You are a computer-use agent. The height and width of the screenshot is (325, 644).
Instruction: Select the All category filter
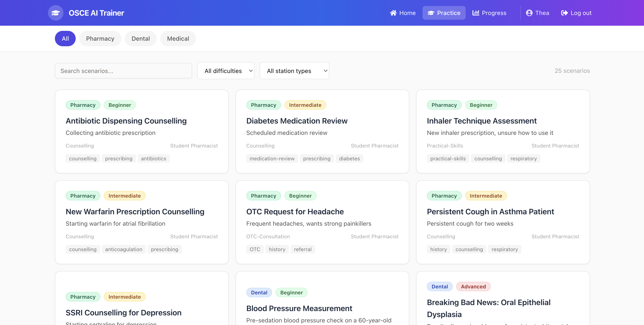(65, 39)
